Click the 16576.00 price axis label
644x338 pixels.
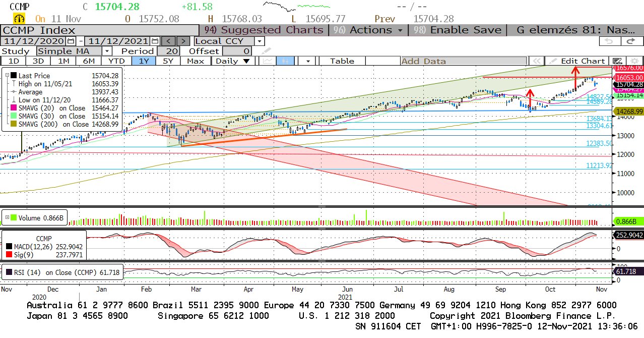pyautogui.click(x=628, y=68)
